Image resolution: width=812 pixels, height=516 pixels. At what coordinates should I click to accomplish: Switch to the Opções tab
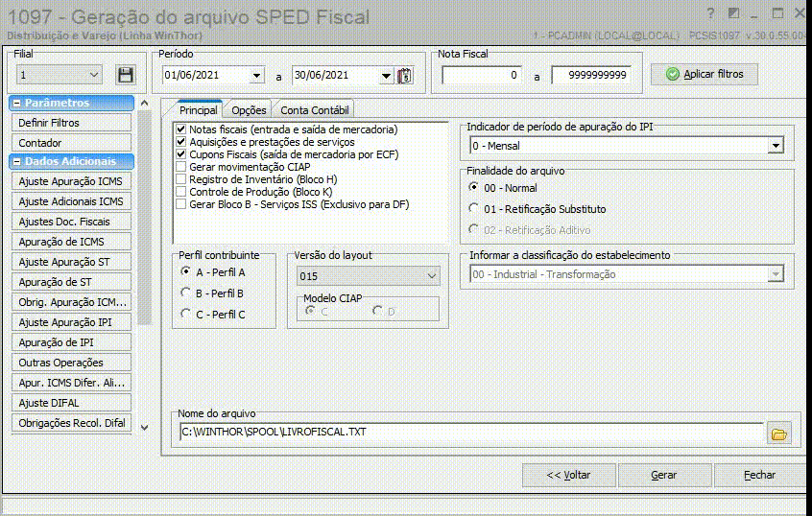coord(249,110)
